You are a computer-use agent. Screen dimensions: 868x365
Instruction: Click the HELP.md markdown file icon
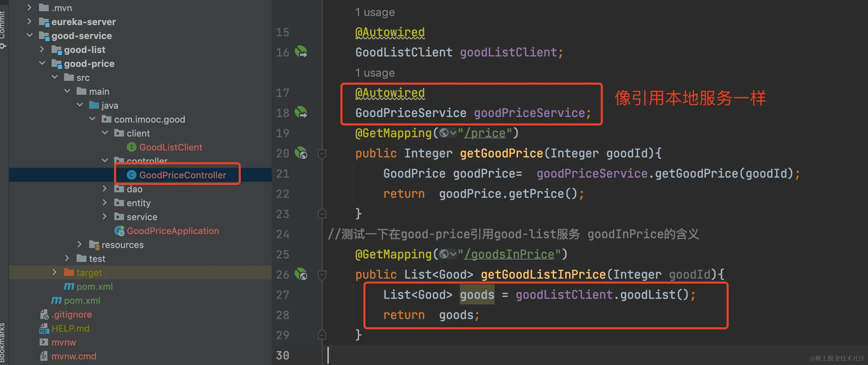click(44, 328)
